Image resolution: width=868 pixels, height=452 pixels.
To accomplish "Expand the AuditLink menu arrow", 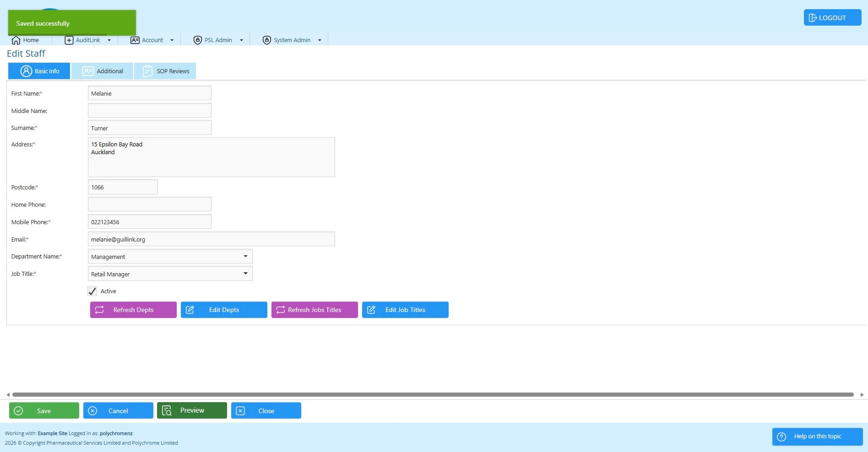I will point(109,40).
